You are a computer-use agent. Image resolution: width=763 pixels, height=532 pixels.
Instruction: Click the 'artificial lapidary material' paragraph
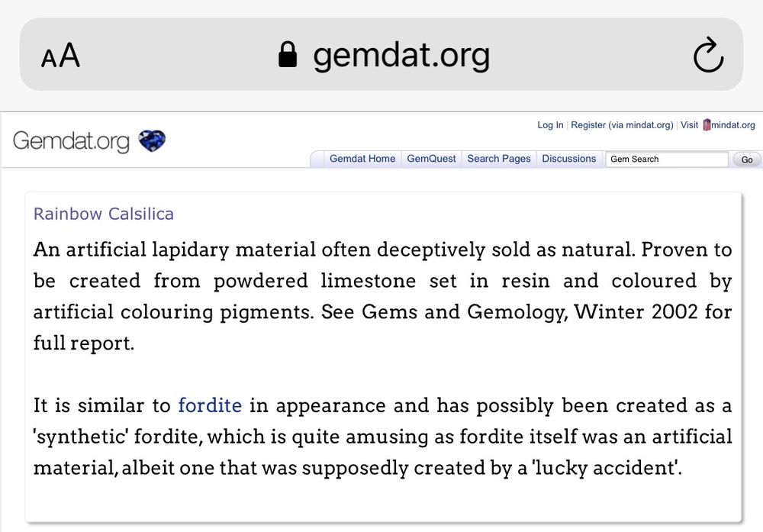[x=381, y=296]
